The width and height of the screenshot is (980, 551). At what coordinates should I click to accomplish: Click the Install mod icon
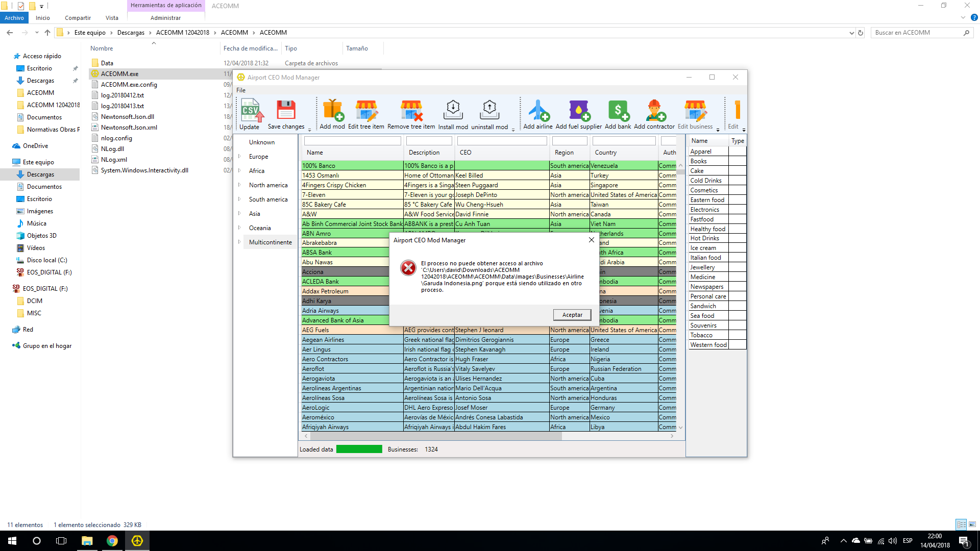click(453, 110)
